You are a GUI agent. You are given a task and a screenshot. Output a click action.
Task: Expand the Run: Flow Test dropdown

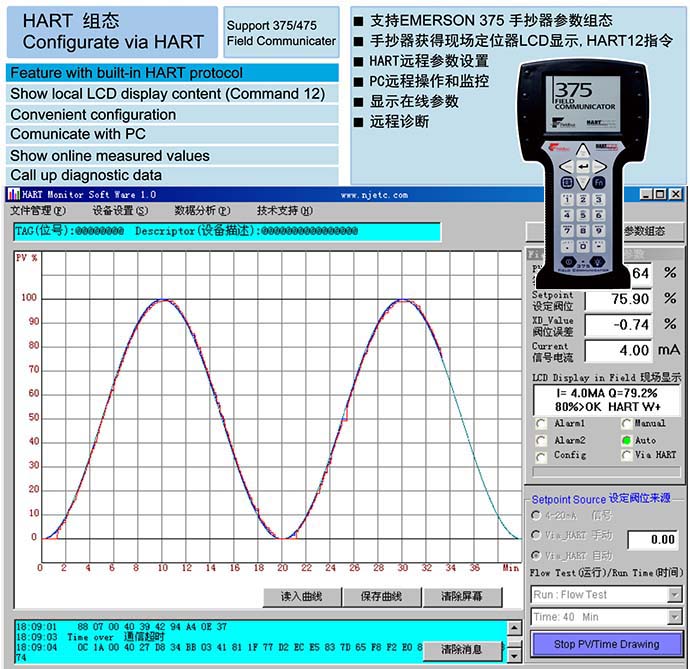674,595
